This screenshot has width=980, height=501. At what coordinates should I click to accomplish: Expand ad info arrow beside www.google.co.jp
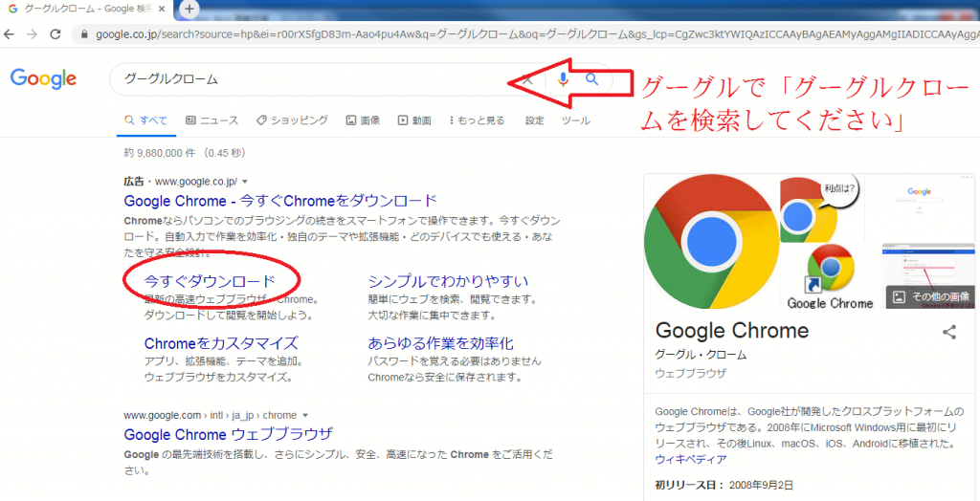tap(245, 182)
